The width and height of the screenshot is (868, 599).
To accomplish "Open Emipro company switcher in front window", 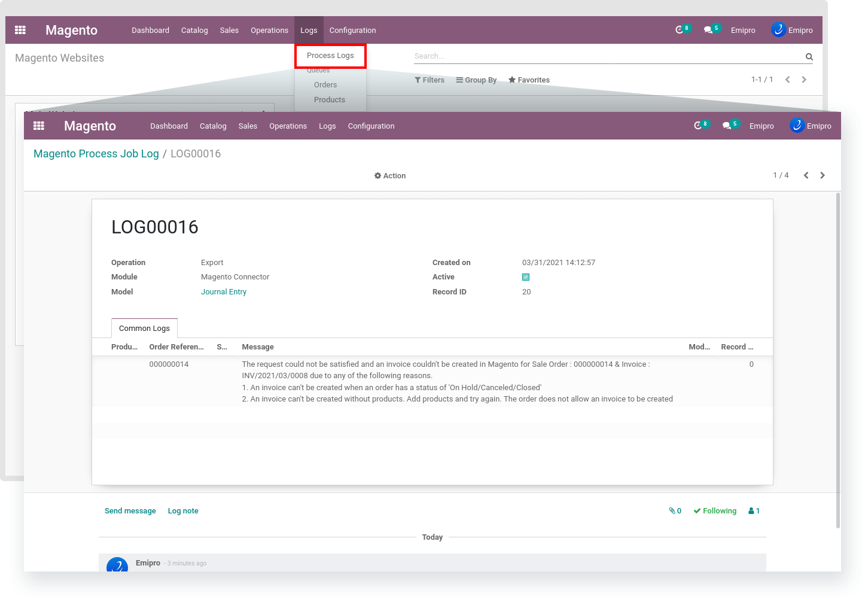I will 762,126.
